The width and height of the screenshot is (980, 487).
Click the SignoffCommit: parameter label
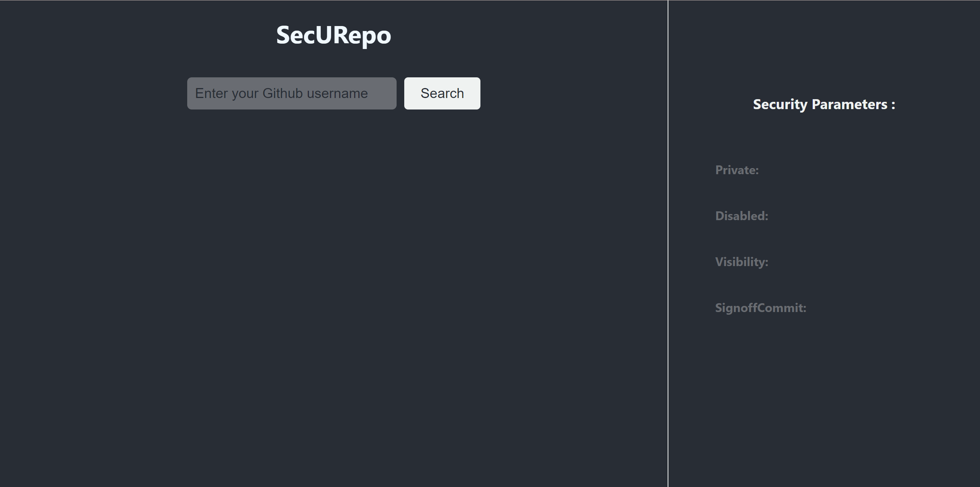[760, 307]
